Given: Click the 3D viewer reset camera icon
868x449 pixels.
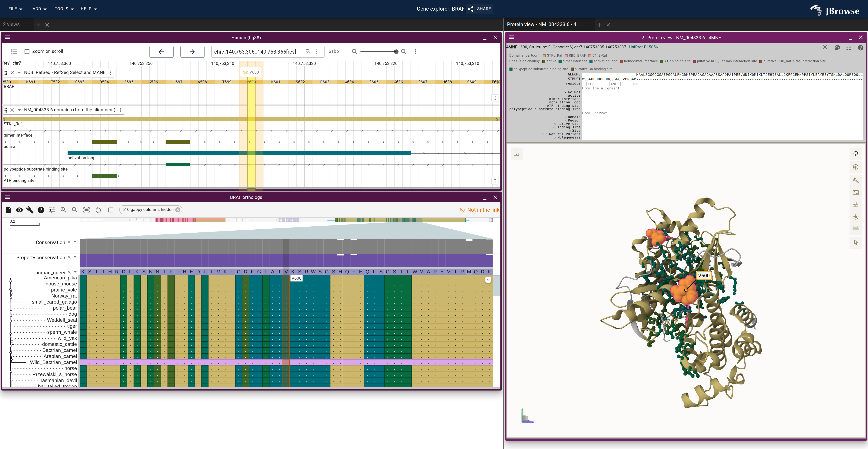Looking at the screenshot, I should tap(856, 153).
